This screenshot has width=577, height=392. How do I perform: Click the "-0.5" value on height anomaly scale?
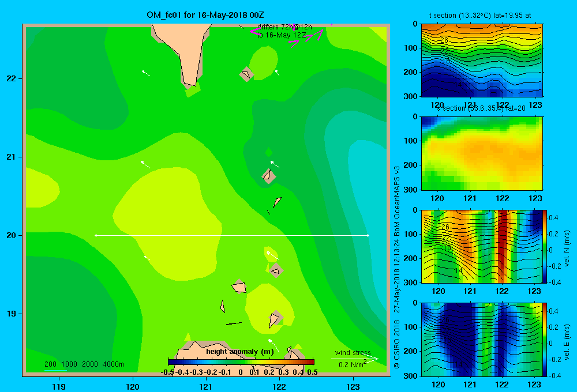168,372
